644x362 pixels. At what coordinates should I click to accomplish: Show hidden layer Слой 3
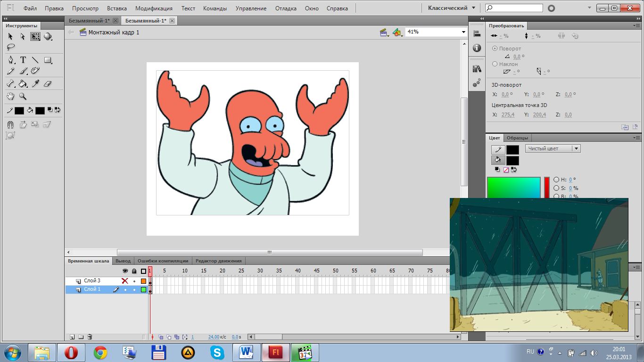[x=125, y=281]
